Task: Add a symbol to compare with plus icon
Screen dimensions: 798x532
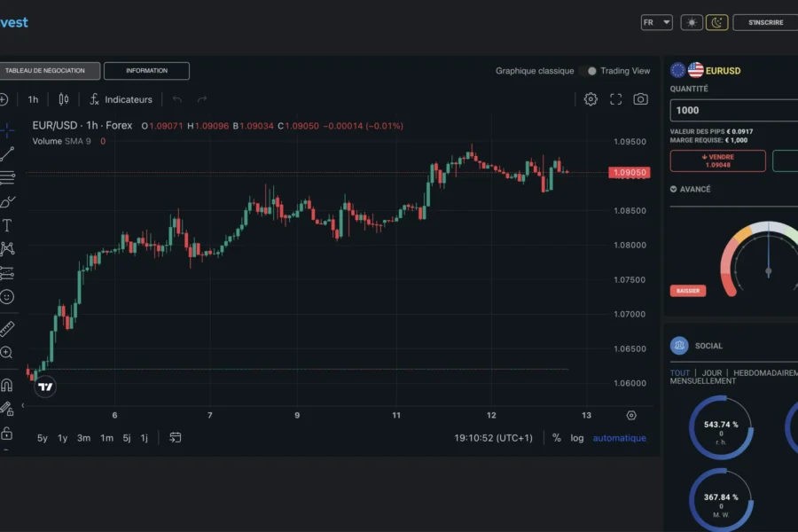Action: 3,99
